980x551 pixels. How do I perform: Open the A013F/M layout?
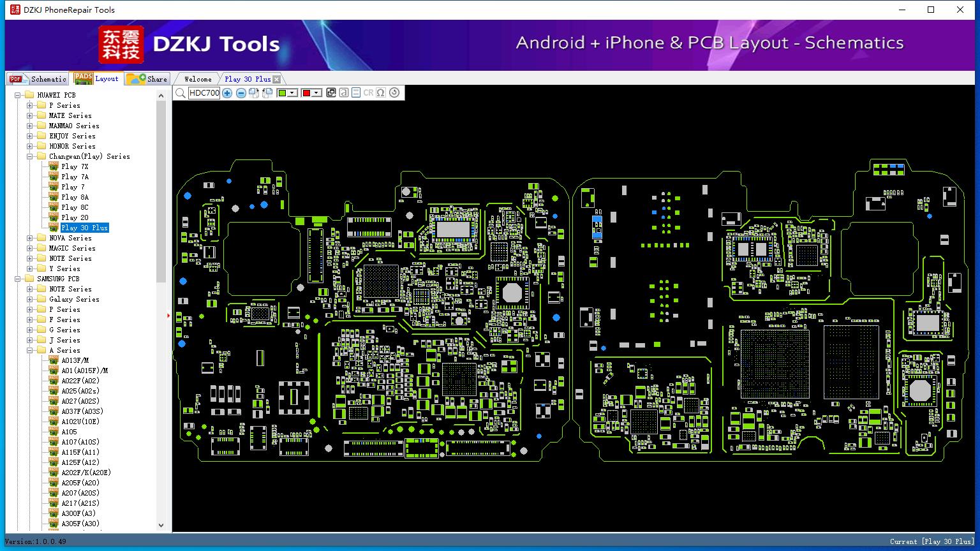[x=75, y=360]
